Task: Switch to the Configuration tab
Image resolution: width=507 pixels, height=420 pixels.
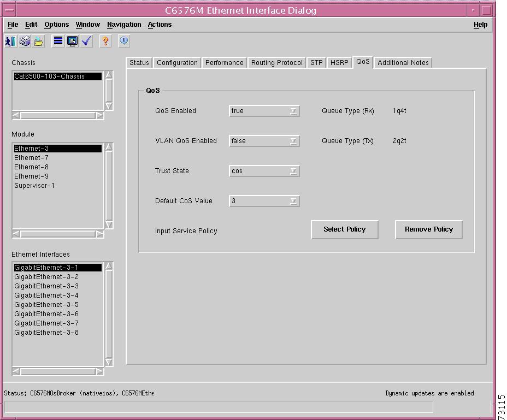Action: pyautogui.click(x=177, y=63)
